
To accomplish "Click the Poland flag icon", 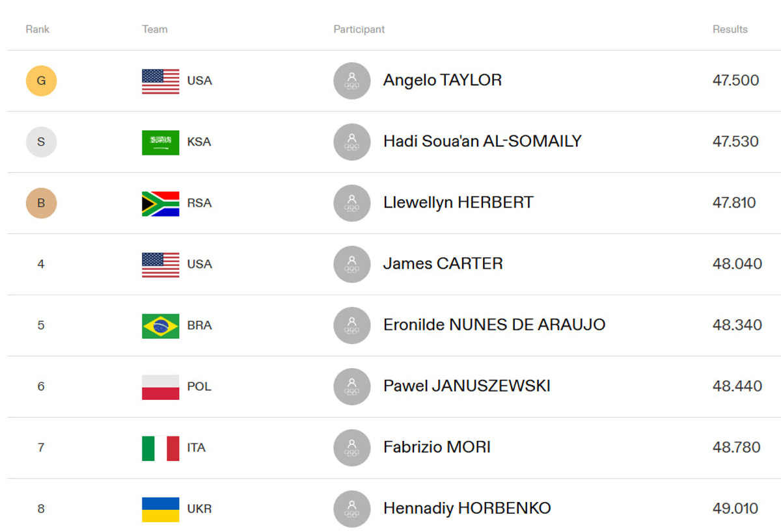I will (160, 386).
